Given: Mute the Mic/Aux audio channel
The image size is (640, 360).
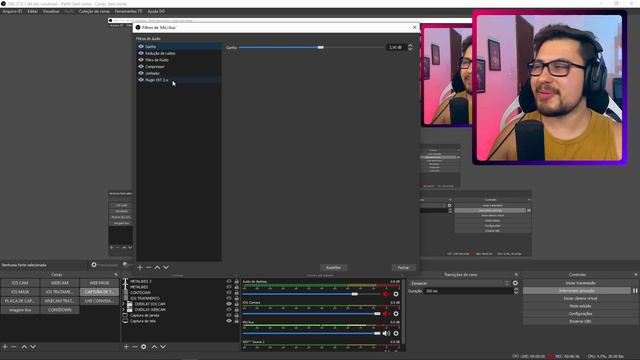Looking at the screenshot, I should coord(386,333).
